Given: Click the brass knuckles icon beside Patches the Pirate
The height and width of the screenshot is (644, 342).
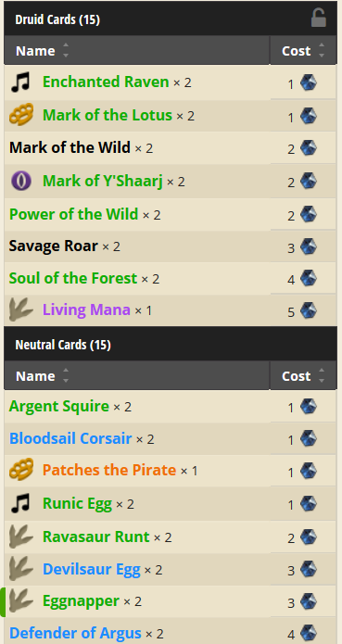Looking at the screenshot, I should pyautogui.click(x=21, y=471).
